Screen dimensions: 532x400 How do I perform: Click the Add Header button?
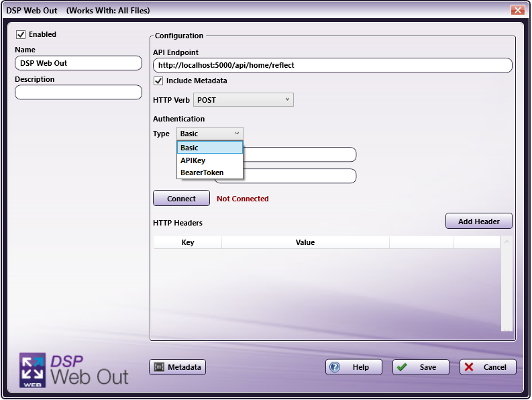tap(479, 221)
